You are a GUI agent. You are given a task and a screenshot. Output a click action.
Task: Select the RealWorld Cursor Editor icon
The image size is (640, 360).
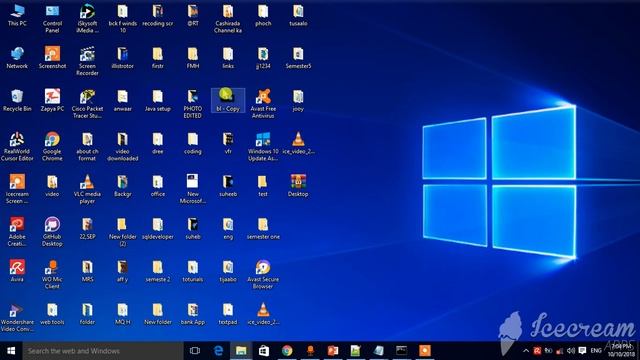pos(17,146)
